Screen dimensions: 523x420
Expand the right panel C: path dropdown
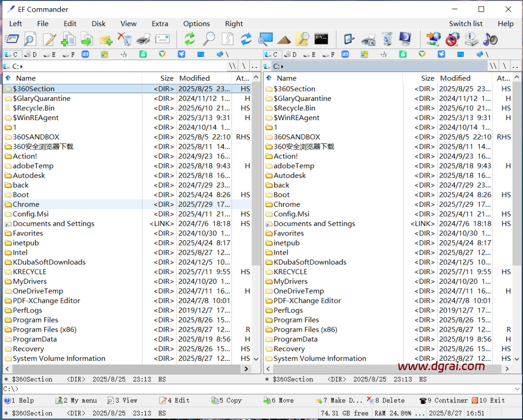[282, 66]
